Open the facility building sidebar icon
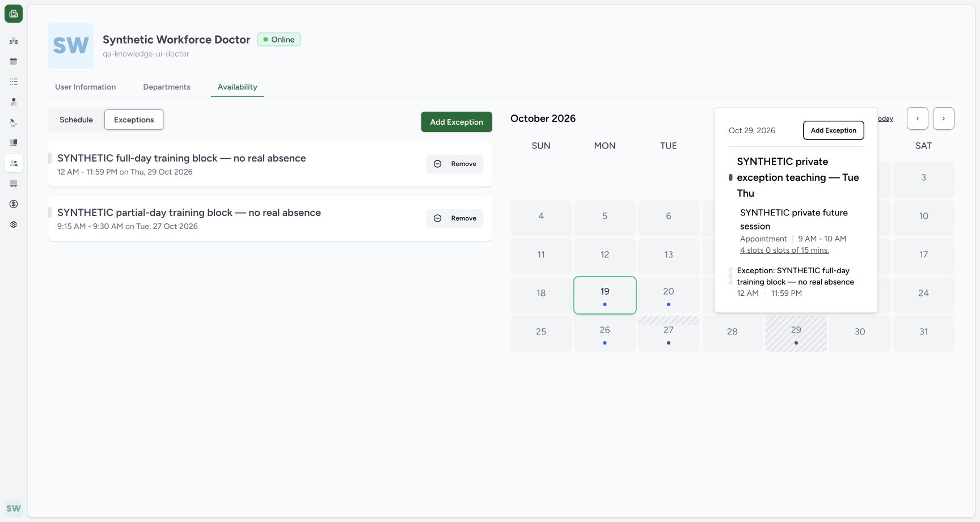This screenshot has width=980, height=522. click(x=14, y=41)
